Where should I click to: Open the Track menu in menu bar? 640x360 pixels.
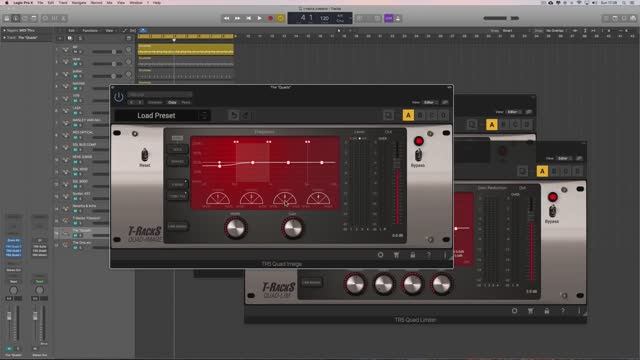(x=63, y=2)
